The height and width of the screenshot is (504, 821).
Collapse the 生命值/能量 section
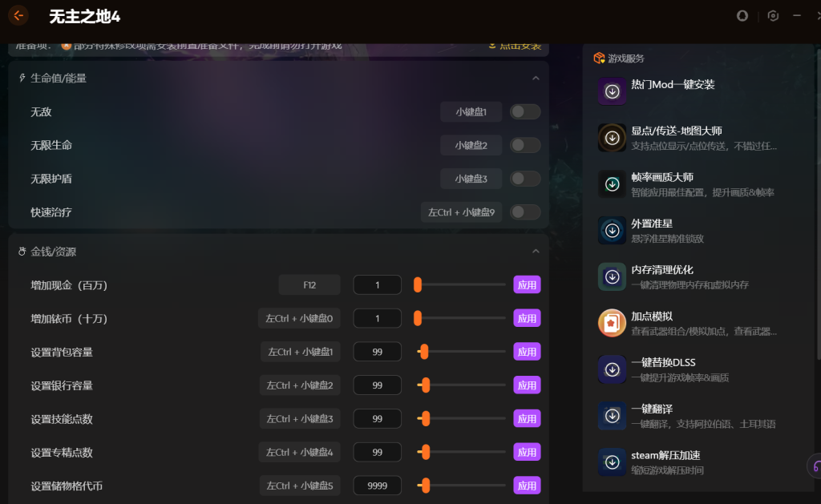(536, 79)
